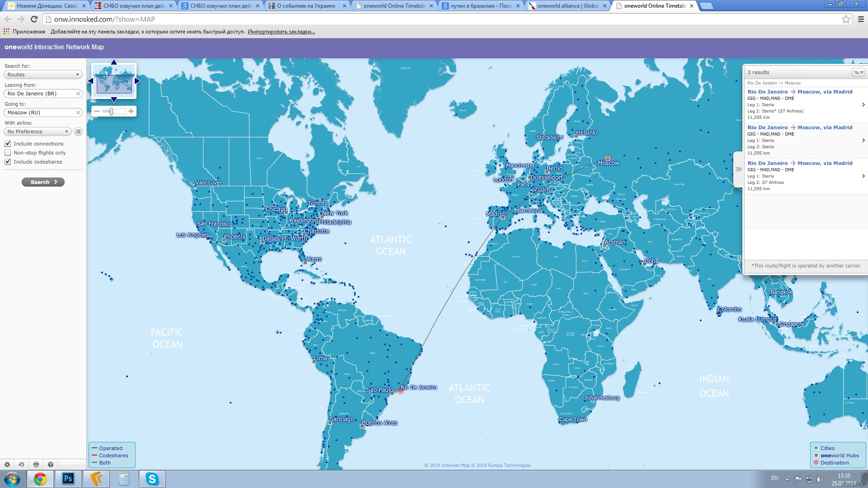Open the Chrome menu hamburger icon
This screenshot has width=868, height=488.
861,19
